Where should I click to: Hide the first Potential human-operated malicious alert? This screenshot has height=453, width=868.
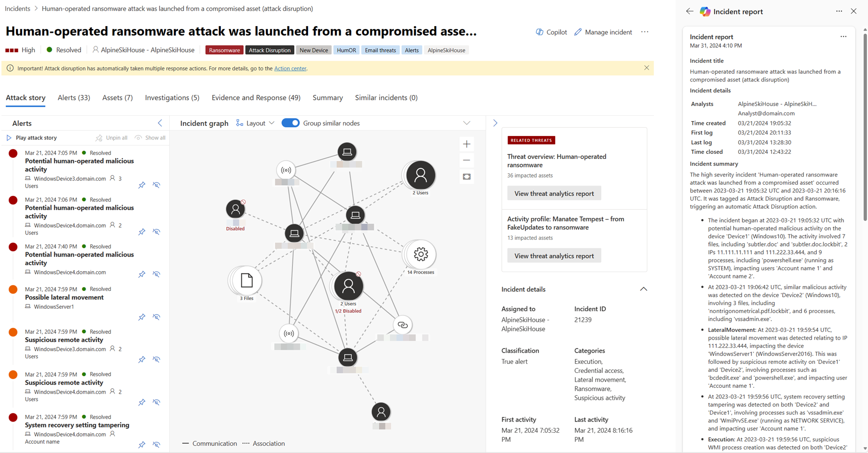tap(157, 185)
